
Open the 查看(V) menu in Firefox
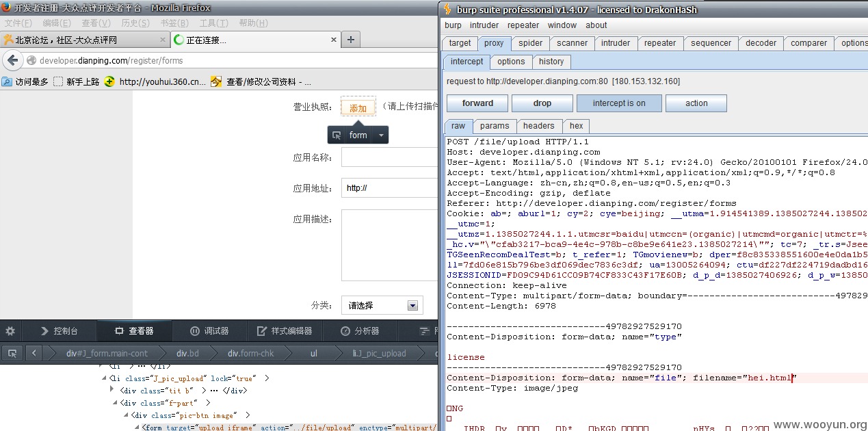(x=96, y=23)
